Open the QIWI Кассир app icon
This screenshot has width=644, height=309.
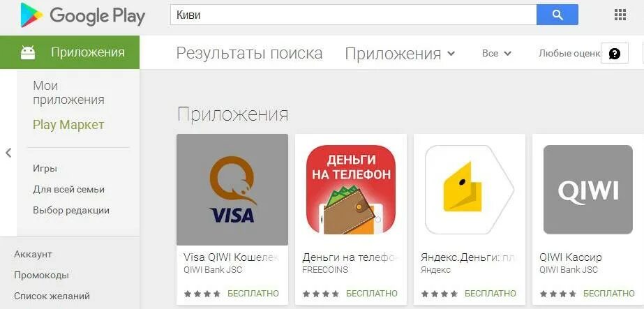click(x=587, y=190)
